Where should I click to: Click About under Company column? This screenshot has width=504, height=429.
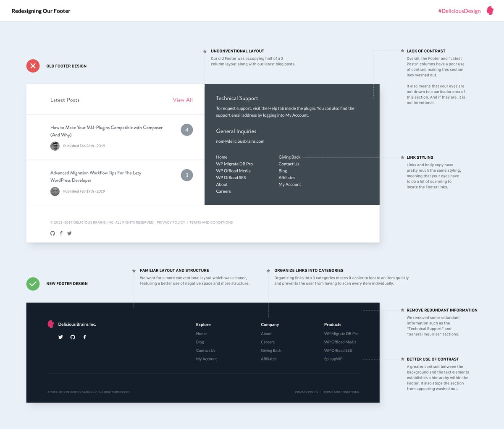[266, 334]
